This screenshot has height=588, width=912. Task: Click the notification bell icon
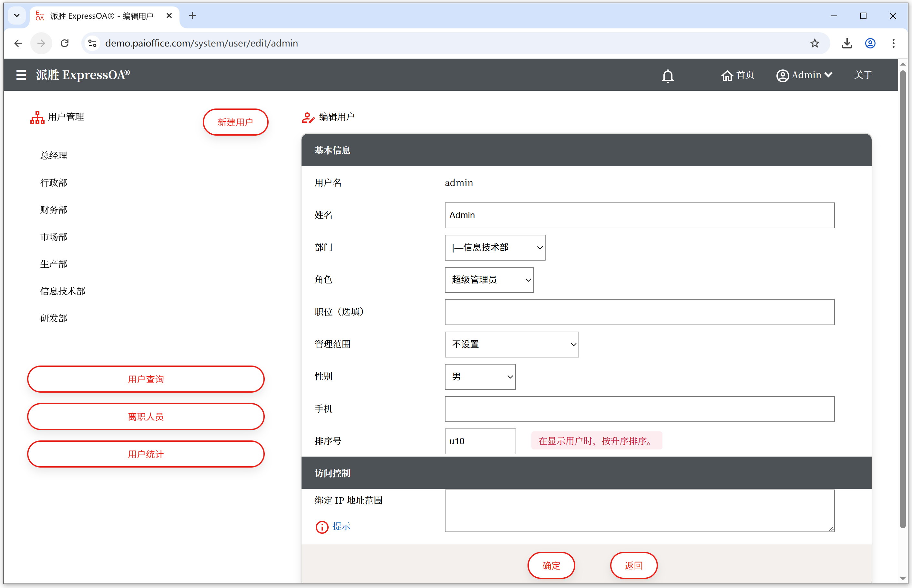pos(667,76)
